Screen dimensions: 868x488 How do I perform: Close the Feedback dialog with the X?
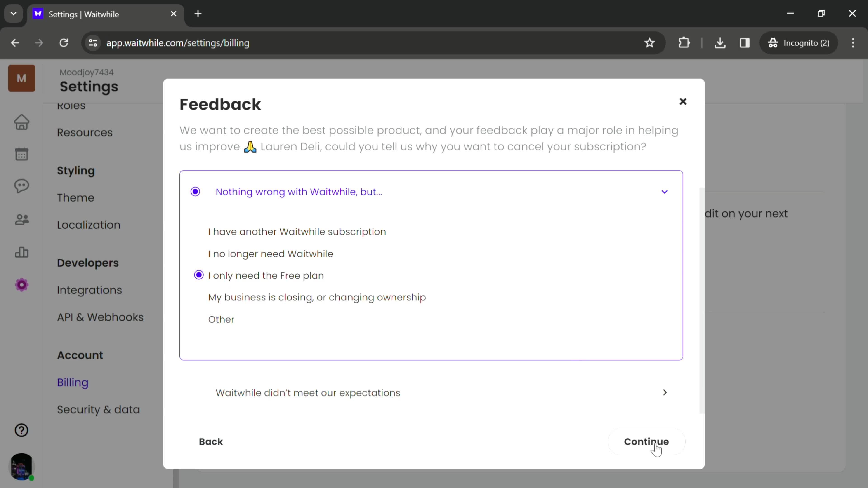[683, 101]
